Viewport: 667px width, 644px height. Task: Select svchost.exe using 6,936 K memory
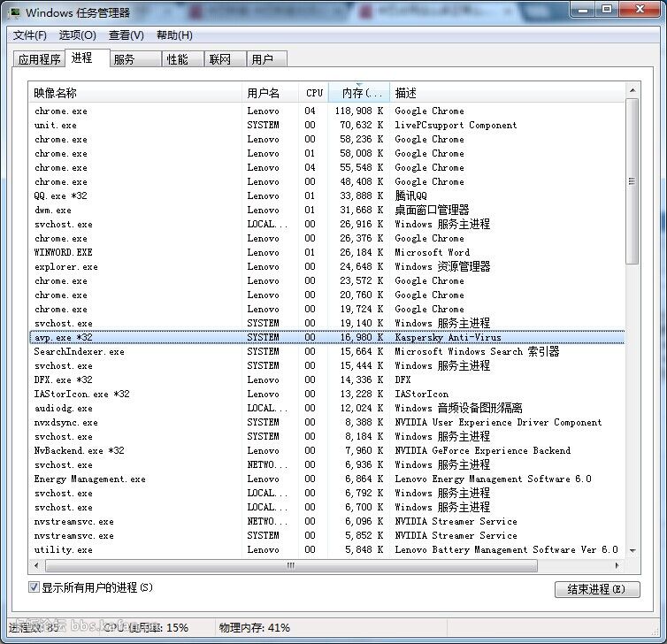pyautogui.click(x=326, y=464)
